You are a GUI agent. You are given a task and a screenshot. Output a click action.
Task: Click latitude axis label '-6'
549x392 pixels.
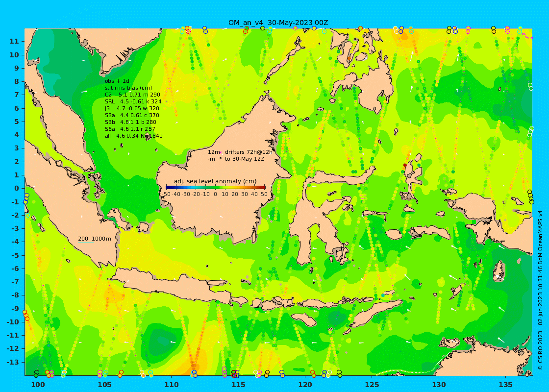(x=15, y=269)
